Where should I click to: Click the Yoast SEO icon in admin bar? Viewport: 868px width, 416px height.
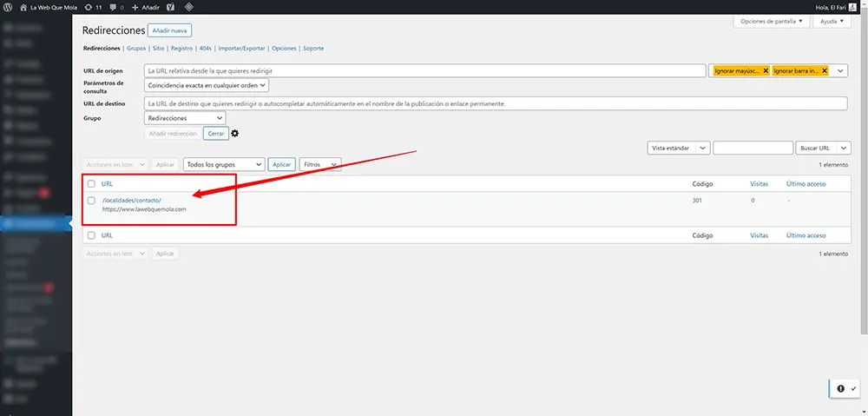[170, 7]
